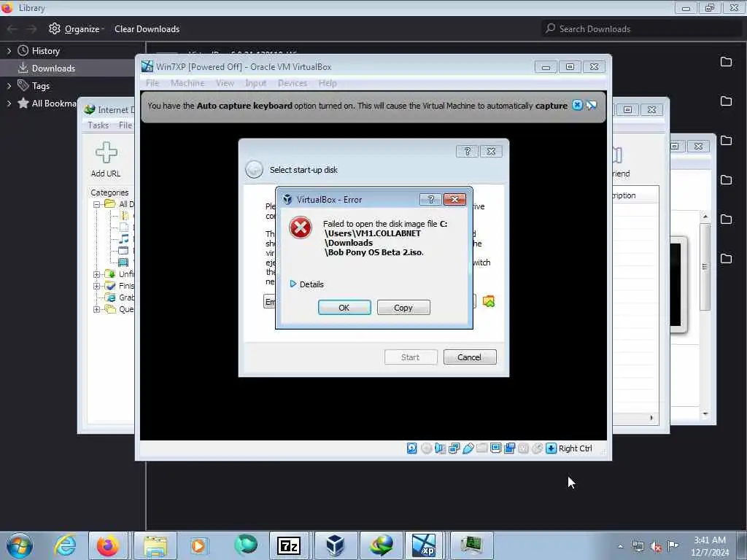
Task: Click the Library back arrow
Action: coord(12,29)
